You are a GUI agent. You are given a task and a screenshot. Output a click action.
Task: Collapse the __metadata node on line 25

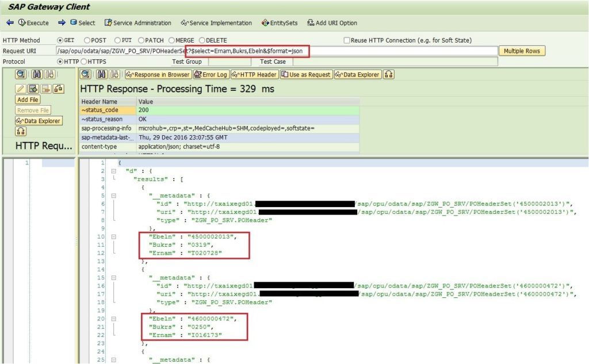[113, 359]
